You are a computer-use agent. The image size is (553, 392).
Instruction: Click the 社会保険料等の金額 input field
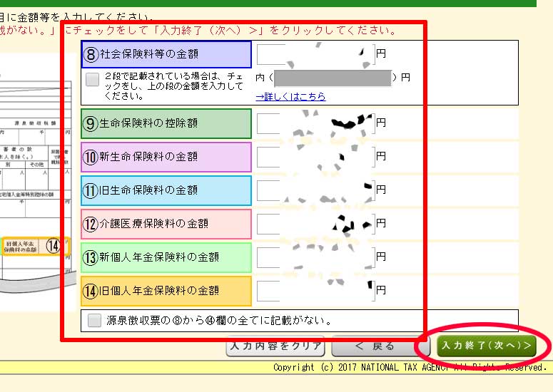pos(315,53)
